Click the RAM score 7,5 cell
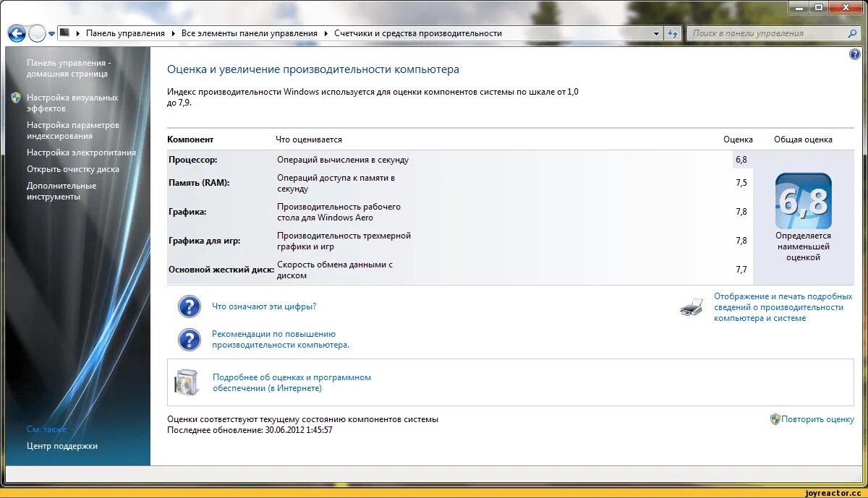Screen dimensions: 868x498 741,183
